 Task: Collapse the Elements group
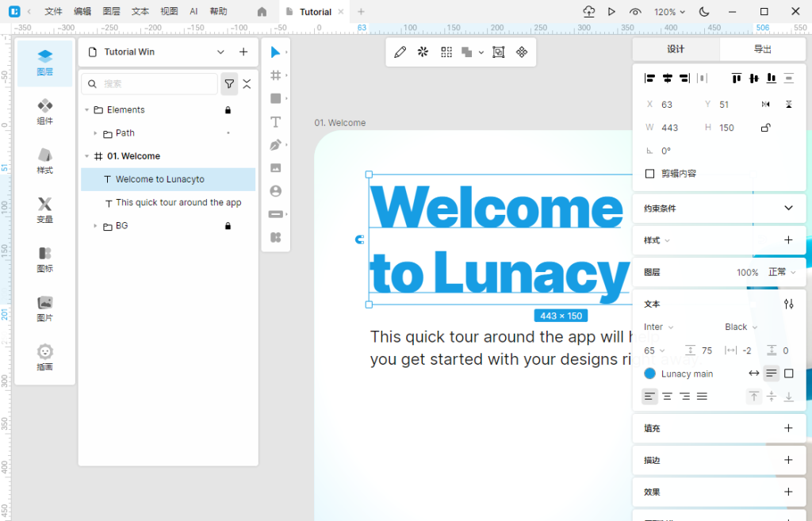click(87, 109)
